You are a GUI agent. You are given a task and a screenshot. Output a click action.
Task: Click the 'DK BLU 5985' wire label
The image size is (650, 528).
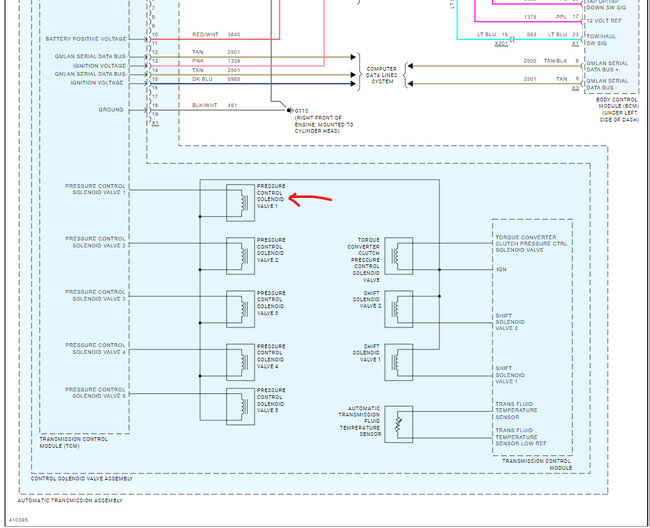click(216, 79)
